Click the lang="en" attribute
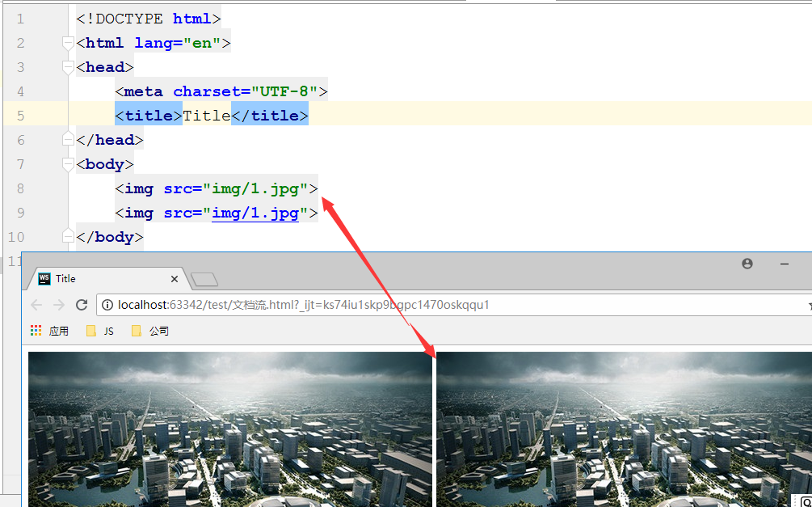The width and height of the screenshot is (812, 507). 178,43
